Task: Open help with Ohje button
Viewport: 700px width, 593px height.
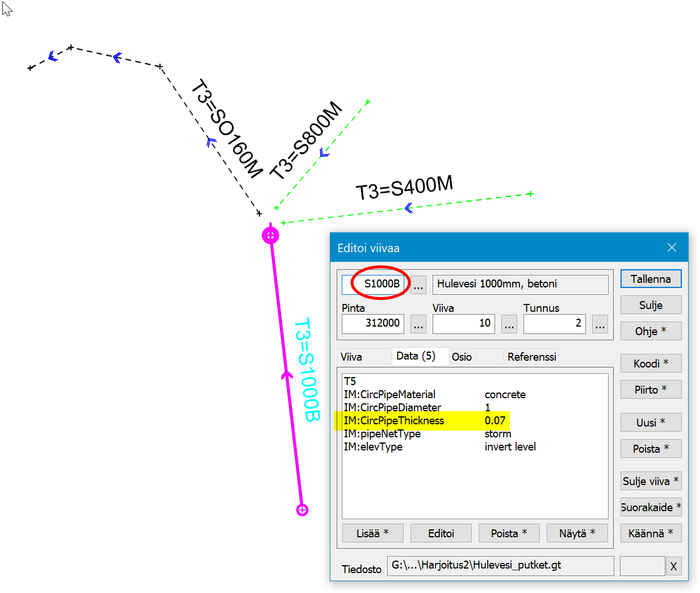Action: pyautogui.click(x=651, y=331)
